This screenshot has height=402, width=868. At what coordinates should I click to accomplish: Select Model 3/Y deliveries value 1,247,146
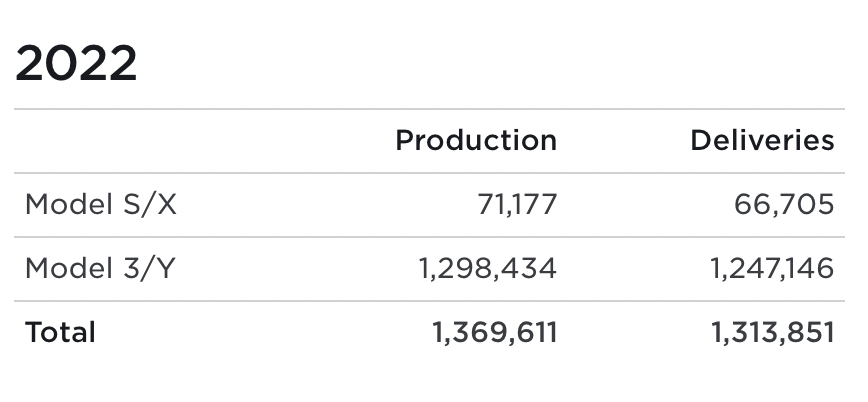pos(772,269)
